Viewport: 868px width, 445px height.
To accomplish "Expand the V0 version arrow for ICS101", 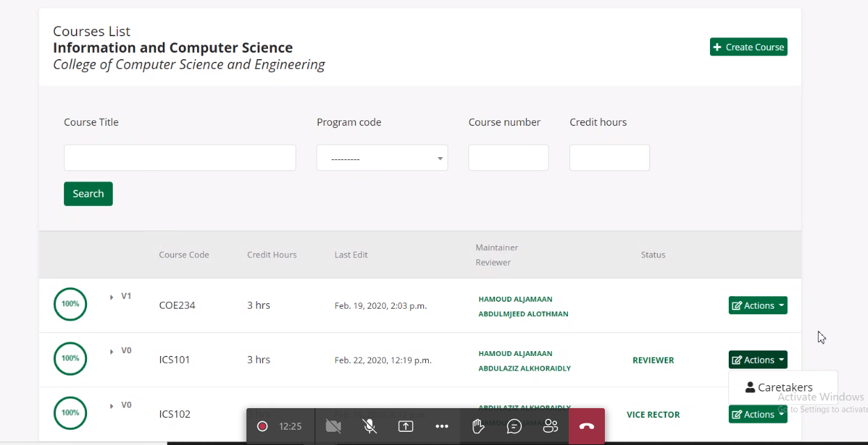I will 112,351.
